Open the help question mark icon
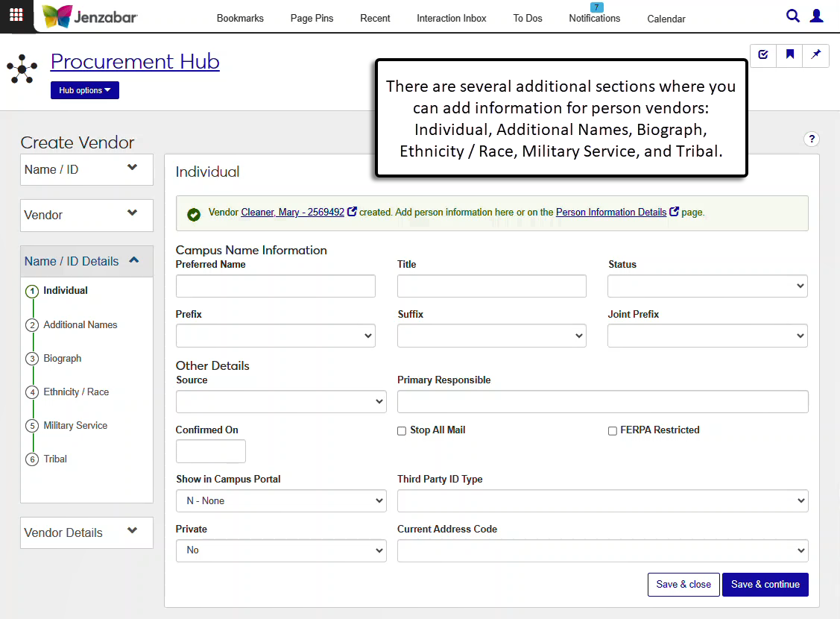This screenshot has width=840, height=619. pyautogui.click(x=812, y=139)
